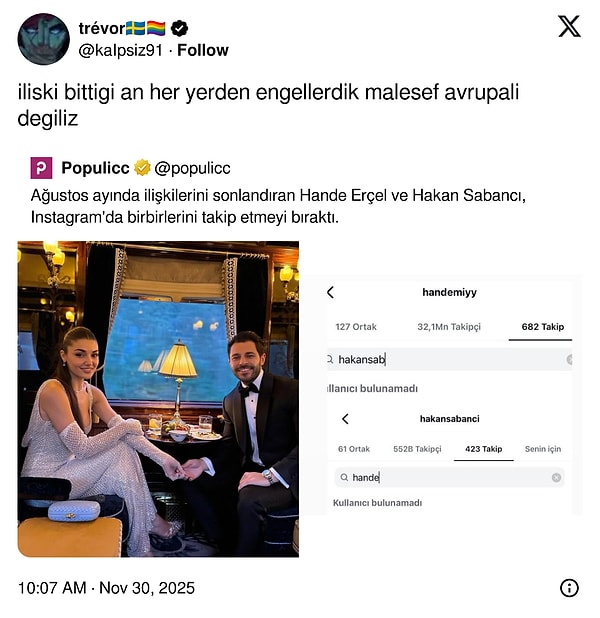The width and height of the screenshot is (600, 618).
Task: Select the 682 Takip tab
Action: 542,327
